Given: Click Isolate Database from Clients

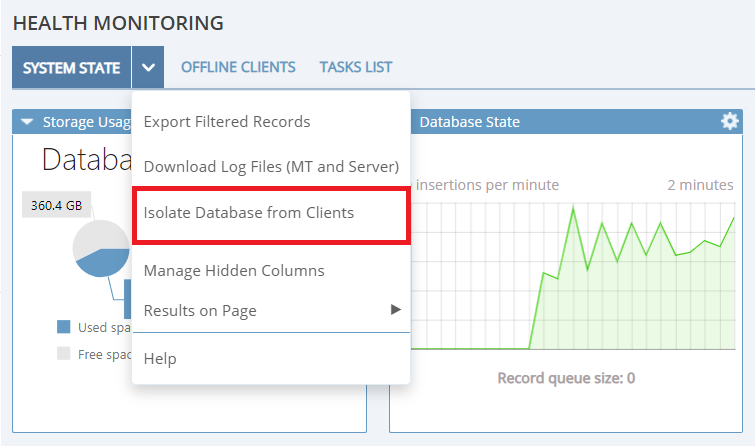Looking at the screenshot, I should [249, 213].
